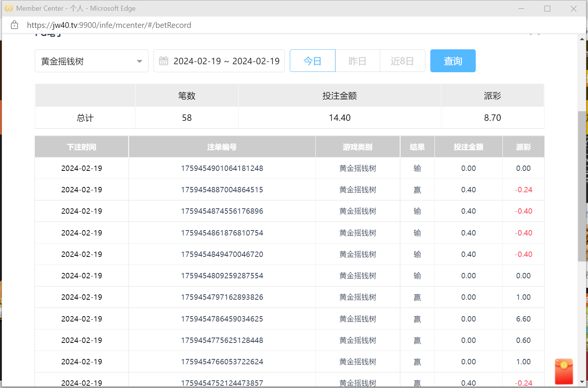This screenshot has height=388, width=588.
Task: Click the scroll down arrow
Action: coord(582,382)
